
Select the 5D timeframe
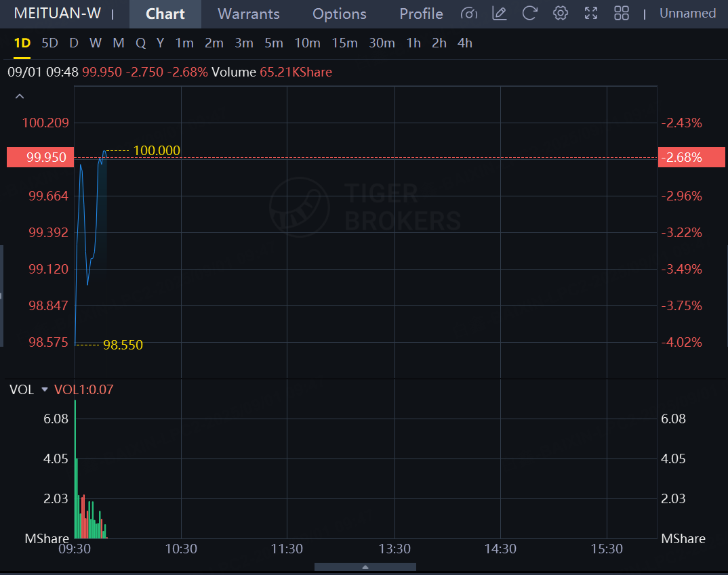point(49,43)
